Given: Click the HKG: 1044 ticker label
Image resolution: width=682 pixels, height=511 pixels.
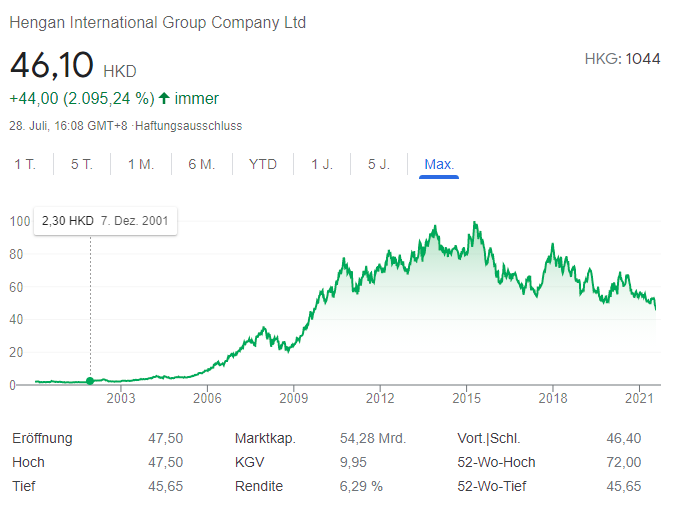Looking at the screenshot, I should click(622, 59).
